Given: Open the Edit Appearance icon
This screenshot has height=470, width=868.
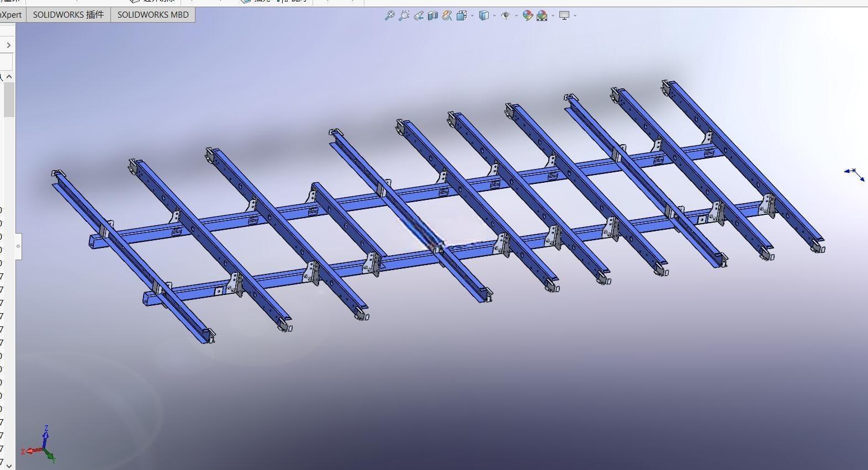Looking at the screenshot, I should (527, 15).
